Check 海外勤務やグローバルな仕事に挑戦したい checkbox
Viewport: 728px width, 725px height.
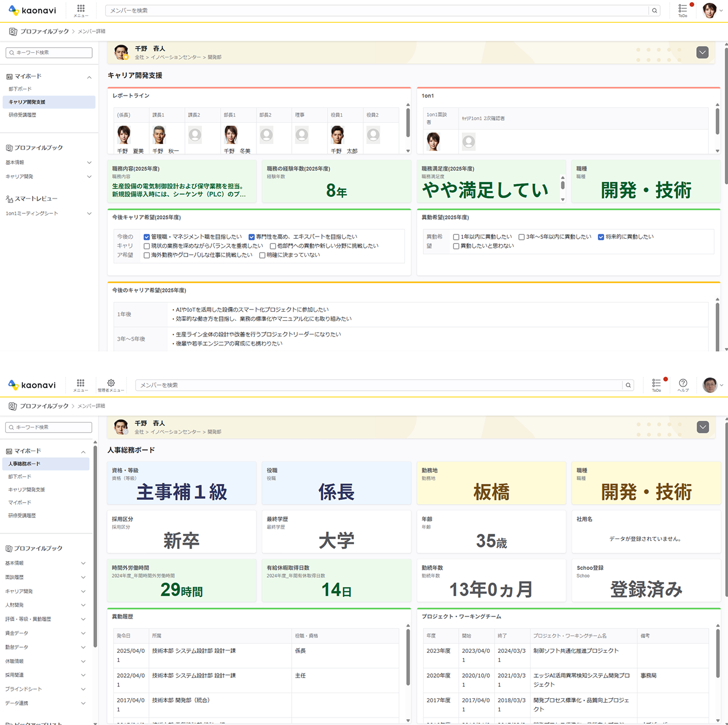(147, 255)
